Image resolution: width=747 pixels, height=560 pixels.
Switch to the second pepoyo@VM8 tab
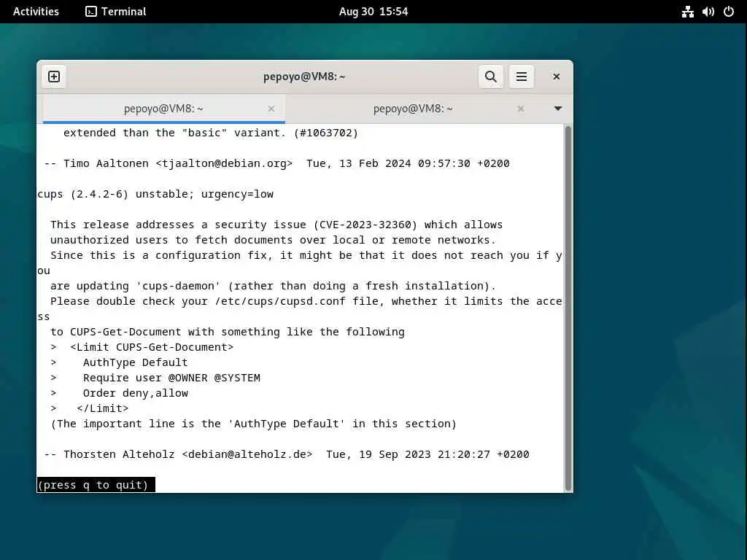point(413,109)
